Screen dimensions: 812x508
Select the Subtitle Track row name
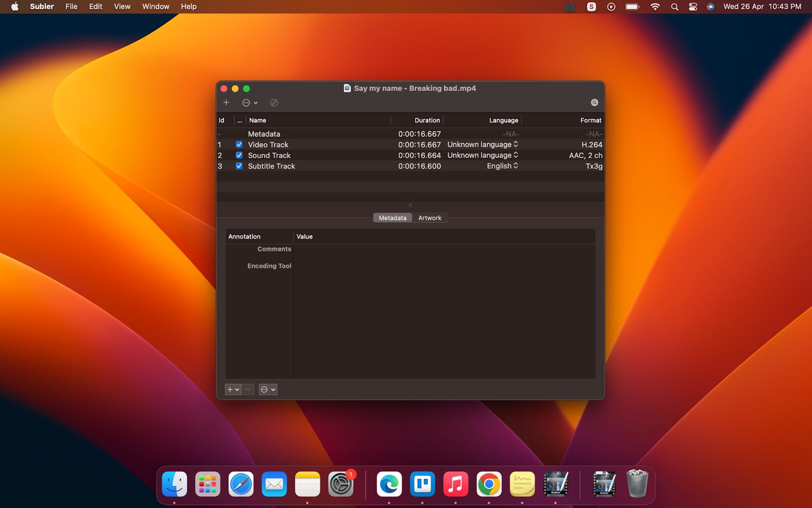coord(272,166)
